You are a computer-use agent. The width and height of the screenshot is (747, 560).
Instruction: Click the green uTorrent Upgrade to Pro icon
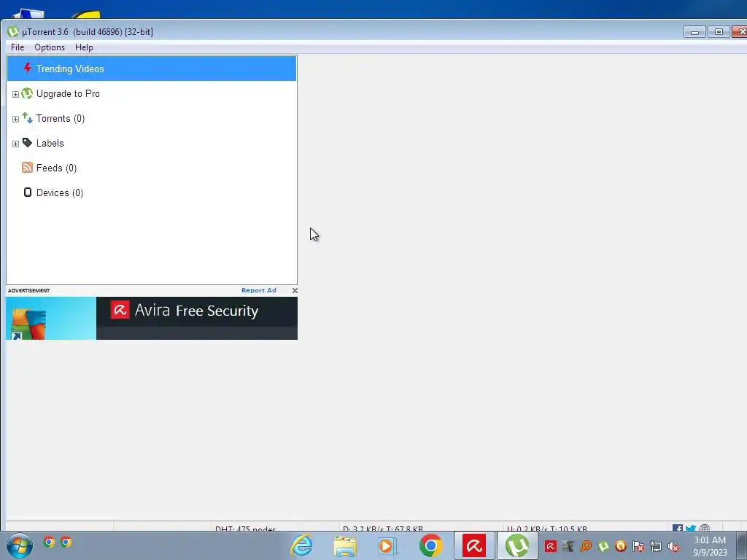(27, 93)
